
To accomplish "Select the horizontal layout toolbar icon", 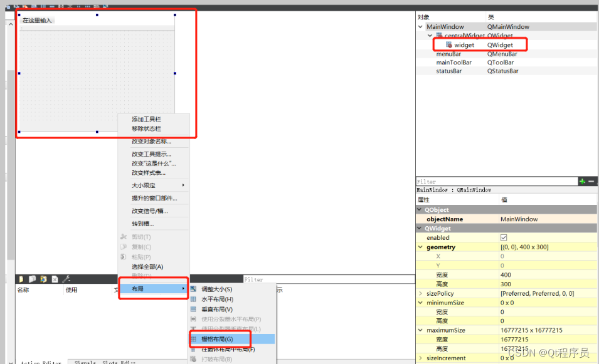I will point(43,6).
